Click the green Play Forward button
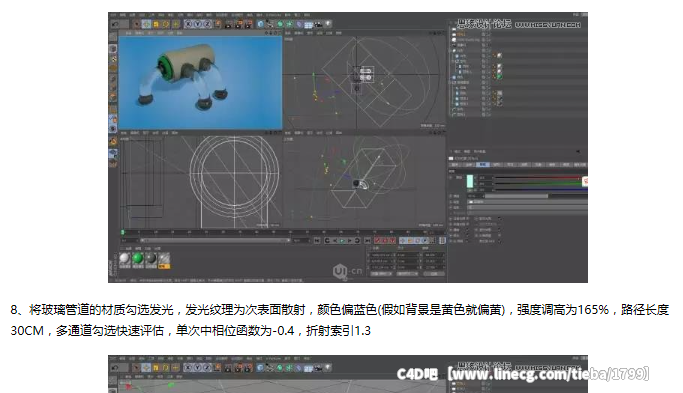 342,241
